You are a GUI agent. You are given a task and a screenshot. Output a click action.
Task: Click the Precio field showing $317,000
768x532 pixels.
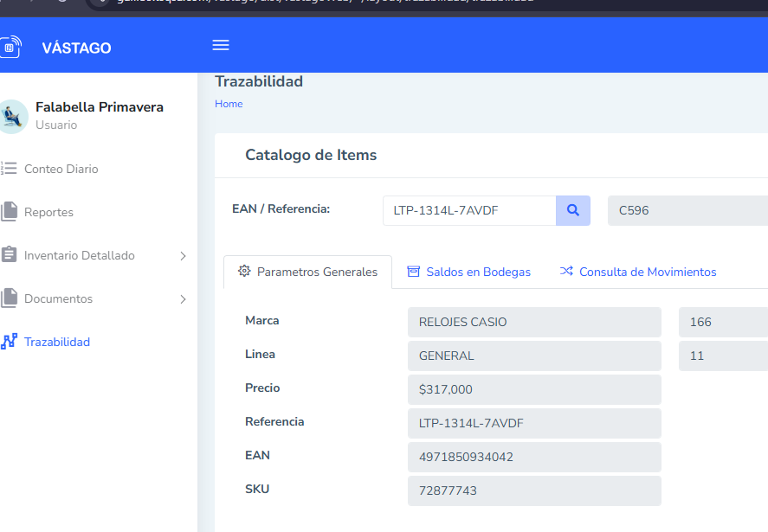[534, 389]
